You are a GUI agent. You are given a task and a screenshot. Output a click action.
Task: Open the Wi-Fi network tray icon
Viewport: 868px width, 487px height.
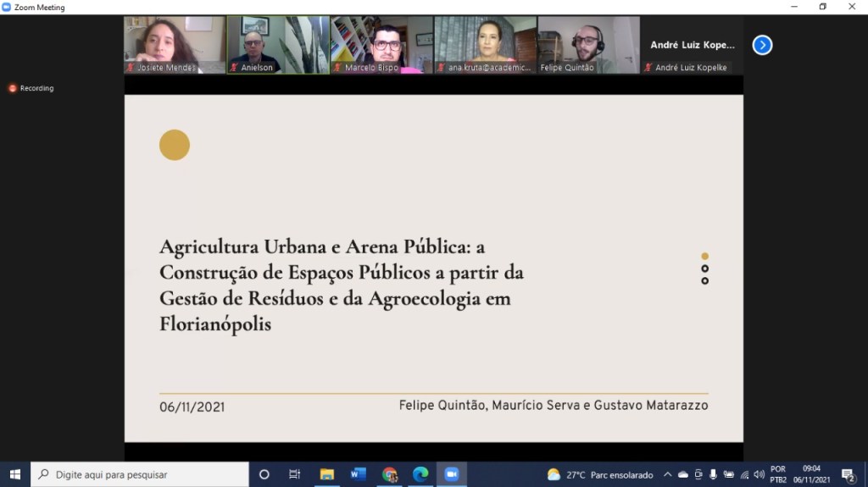[744, 474]
